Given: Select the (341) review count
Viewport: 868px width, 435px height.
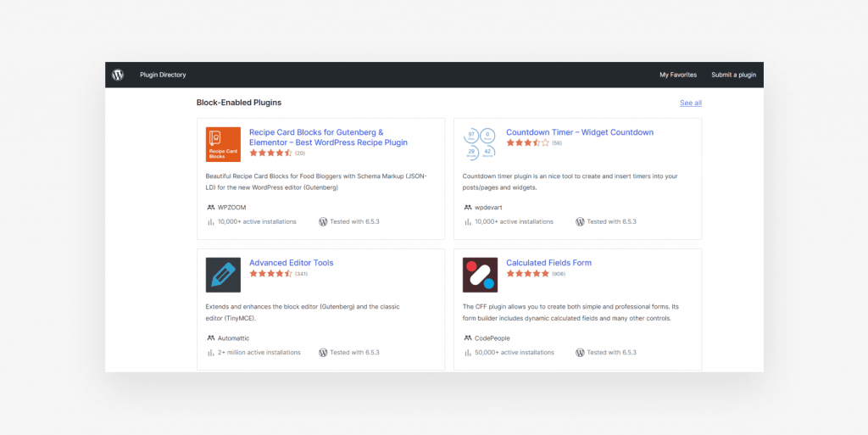Looking at the screenshot, I should click(301, 274).
